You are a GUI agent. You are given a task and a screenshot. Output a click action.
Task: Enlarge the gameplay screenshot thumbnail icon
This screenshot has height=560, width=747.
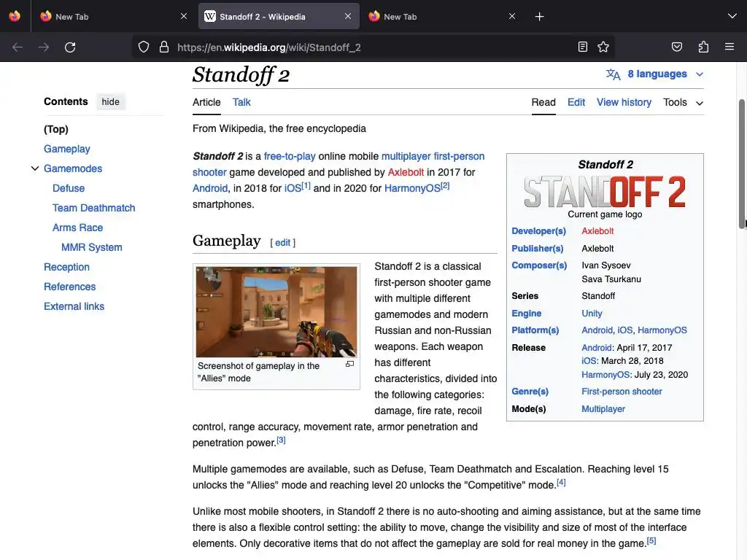349,365
